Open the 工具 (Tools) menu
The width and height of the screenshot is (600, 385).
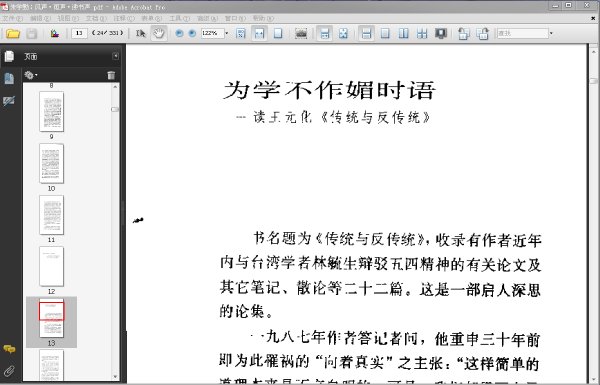pyautogui.click(x=179, y=18)
